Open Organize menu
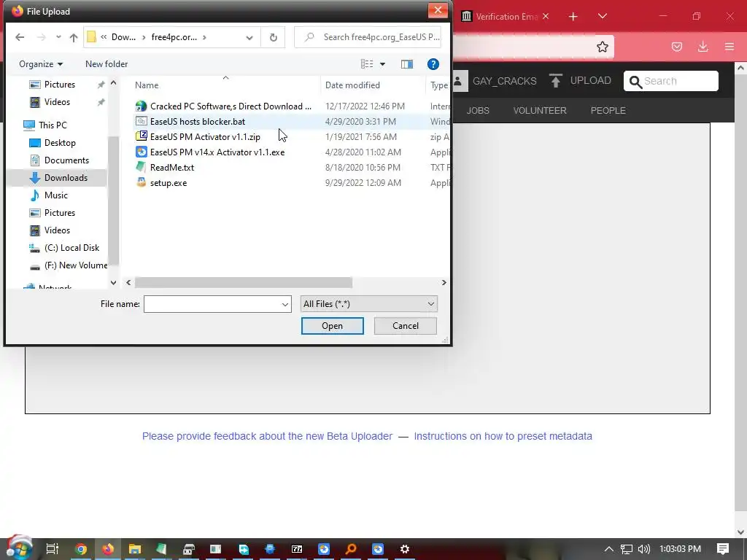Viewport: 747px width, 560px height. (41, 64)
